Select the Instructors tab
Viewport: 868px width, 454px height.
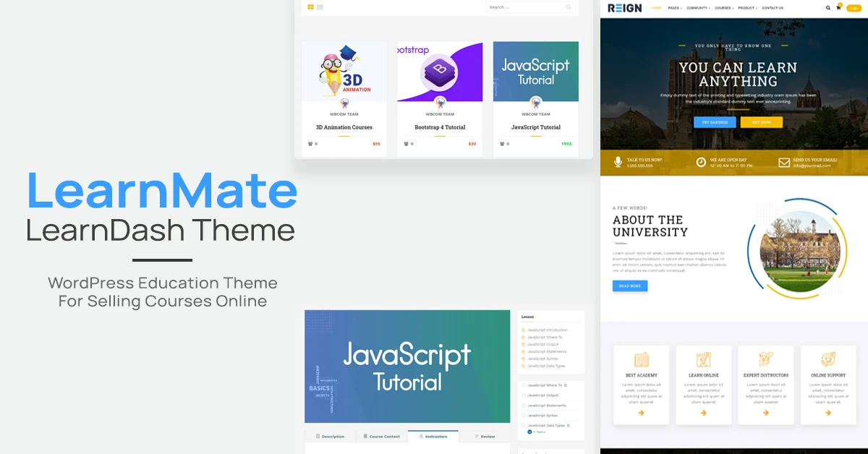tap(433, 437)
